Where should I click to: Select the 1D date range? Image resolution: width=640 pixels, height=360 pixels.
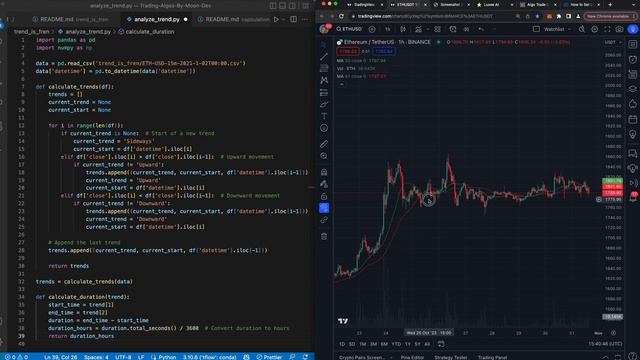[342, 344]
